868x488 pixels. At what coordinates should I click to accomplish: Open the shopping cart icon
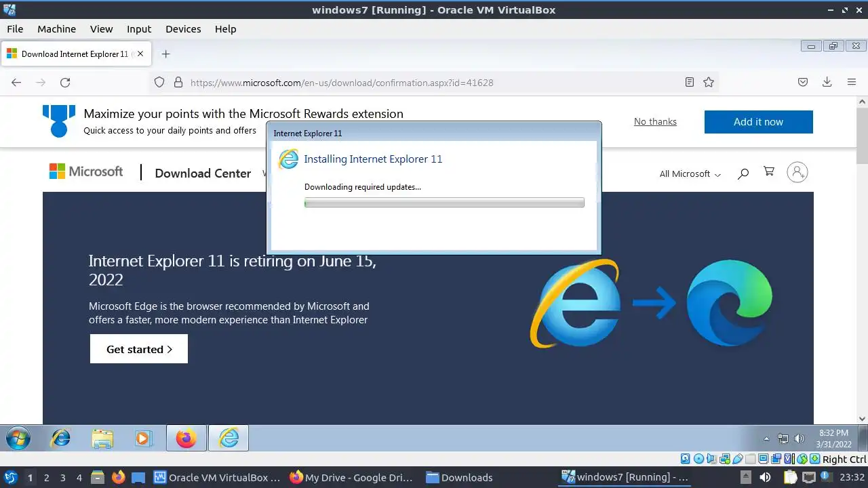pyautogui.click(x=769, y=172)
